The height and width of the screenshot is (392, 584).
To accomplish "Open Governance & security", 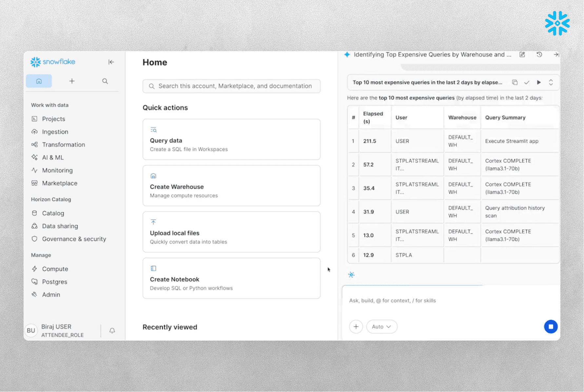I will (x=74, y=239).
